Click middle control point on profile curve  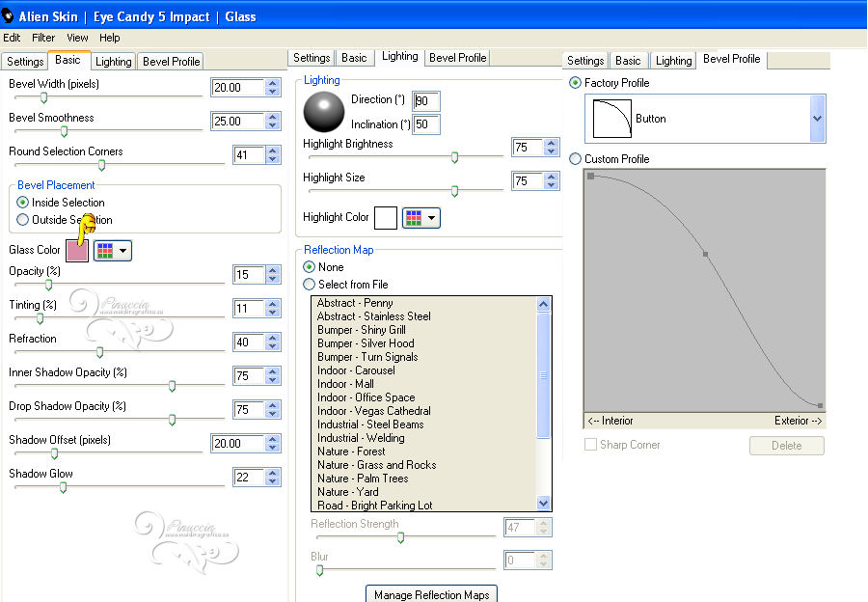pos(705,254)
